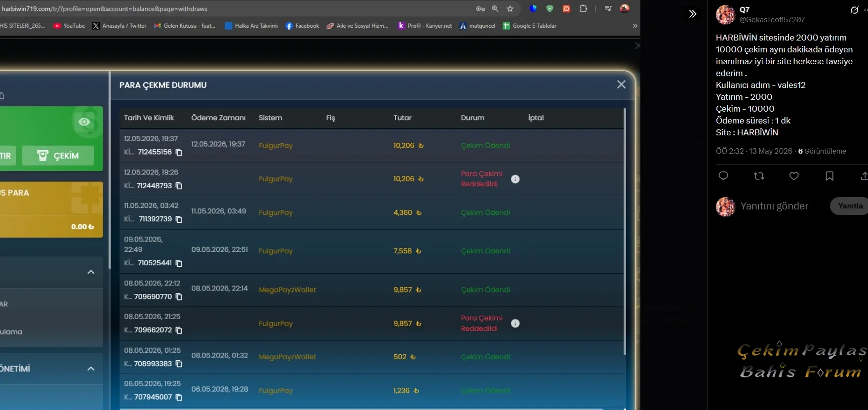Show more bookmarks overflow chevron
This screenshot has width=868, height=410.
635,26
